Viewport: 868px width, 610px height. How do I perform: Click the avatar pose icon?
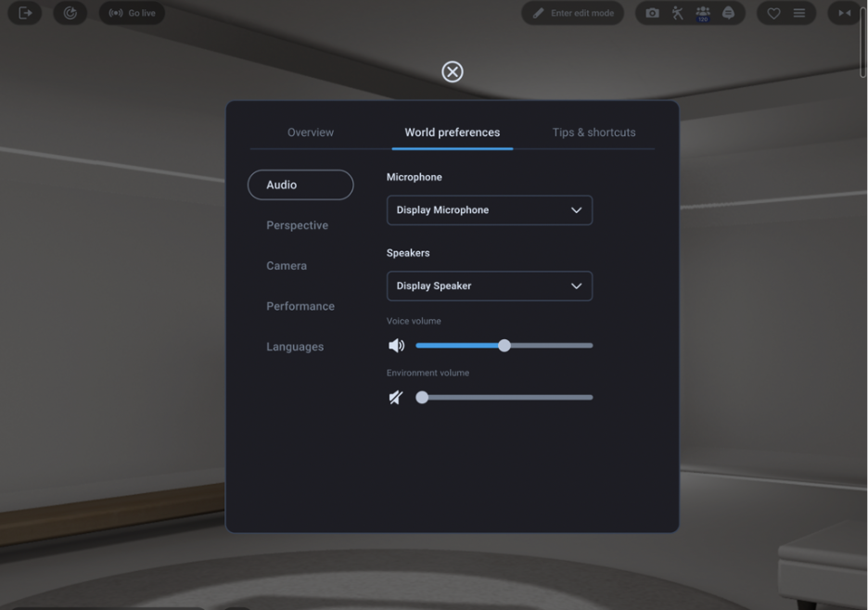point(677,13)
